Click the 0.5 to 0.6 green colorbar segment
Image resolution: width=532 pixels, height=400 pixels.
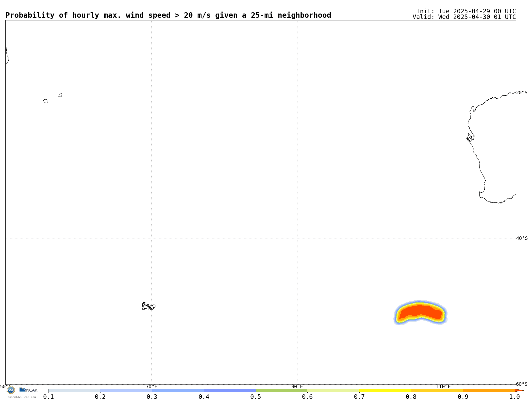pyautogui.click(x=282, y=390)
